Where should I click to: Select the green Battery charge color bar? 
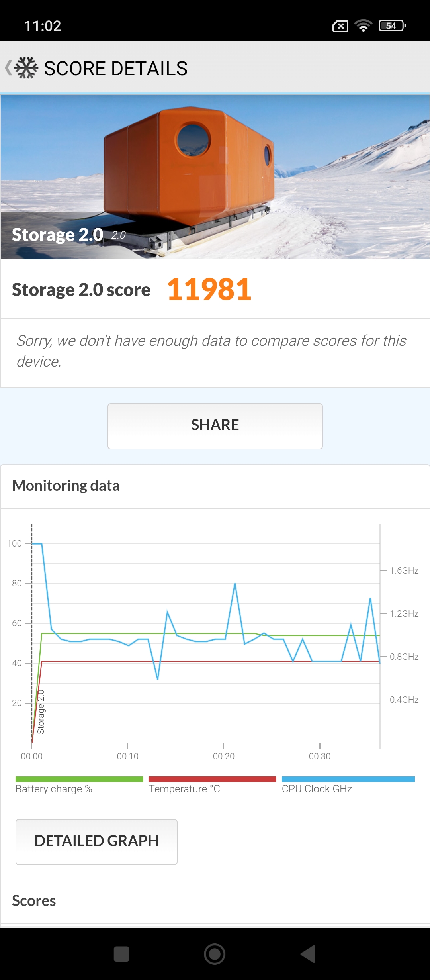tap(79, 779)
